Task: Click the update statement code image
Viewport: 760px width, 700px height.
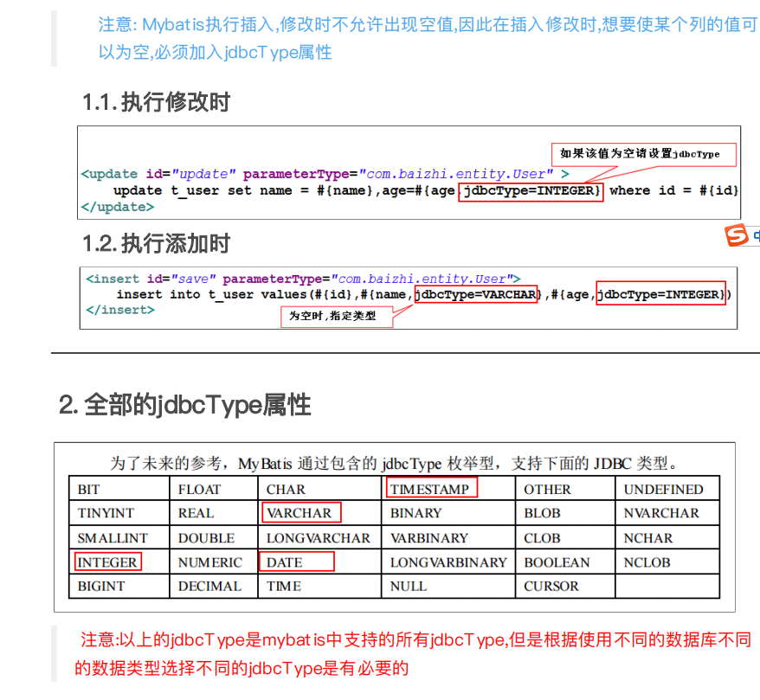Action: tap(409, 172)
